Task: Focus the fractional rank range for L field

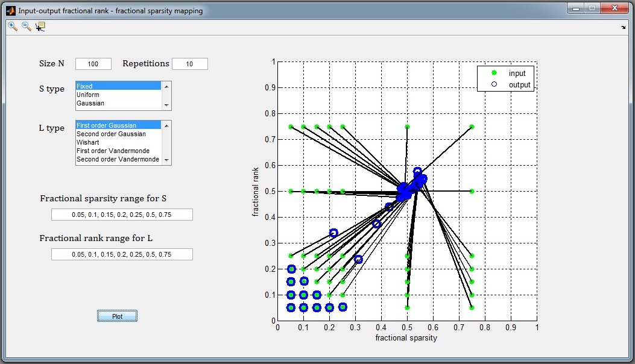Action: (x=122, y=255)
